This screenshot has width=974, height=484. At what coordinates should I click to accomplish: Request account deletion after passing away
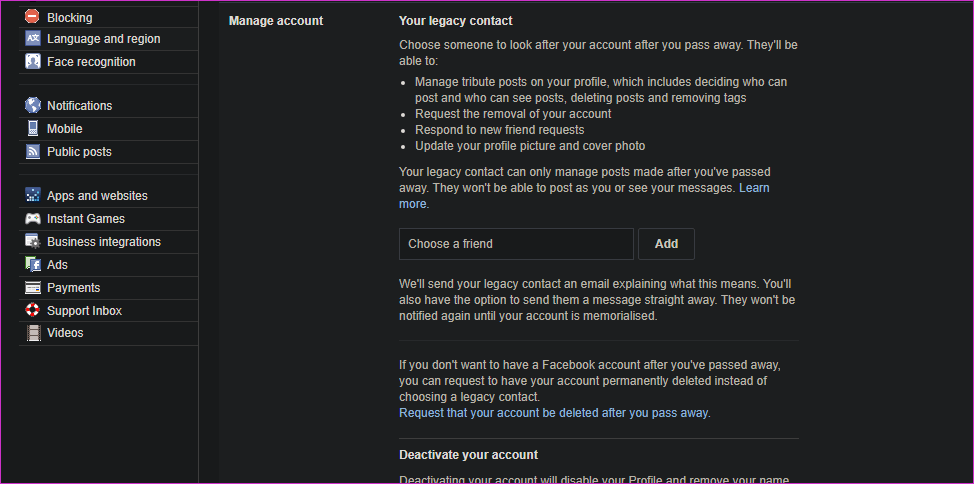pos(553,413)
